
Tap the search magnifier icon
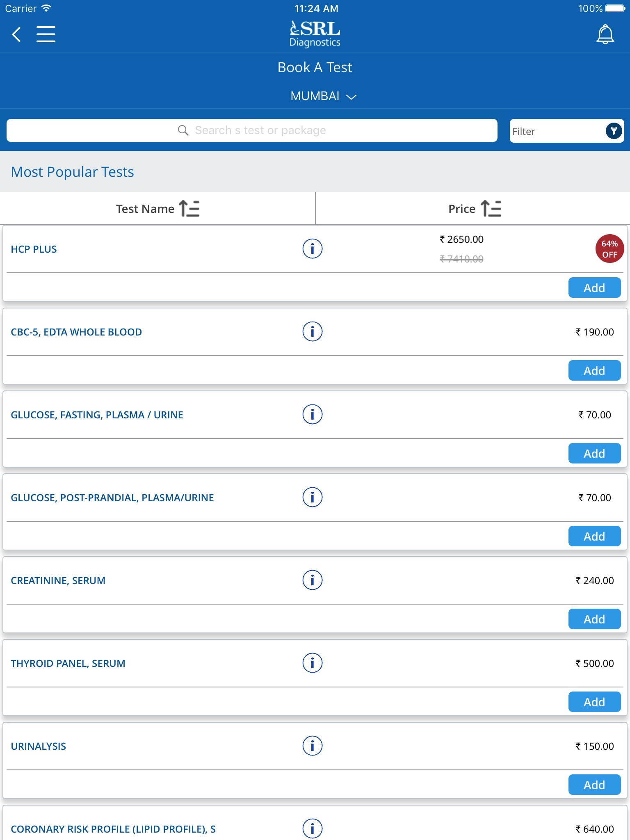click(183, 130)
